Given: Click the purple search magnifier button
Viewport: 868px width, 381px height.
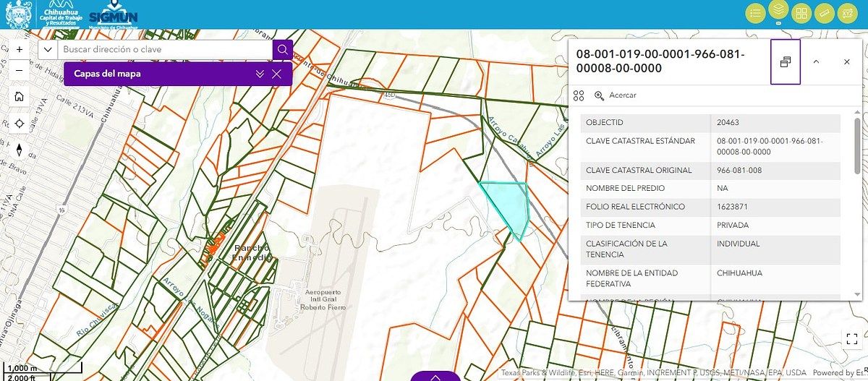Looking at the screenshot, I should click(282, 50).
